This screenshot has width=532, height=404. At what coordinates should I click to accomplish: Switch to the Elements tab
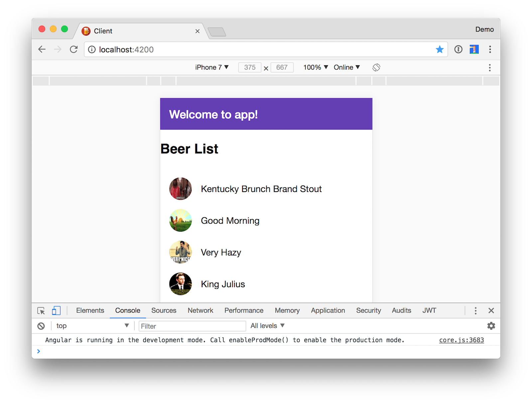click(x=90, y=310)
